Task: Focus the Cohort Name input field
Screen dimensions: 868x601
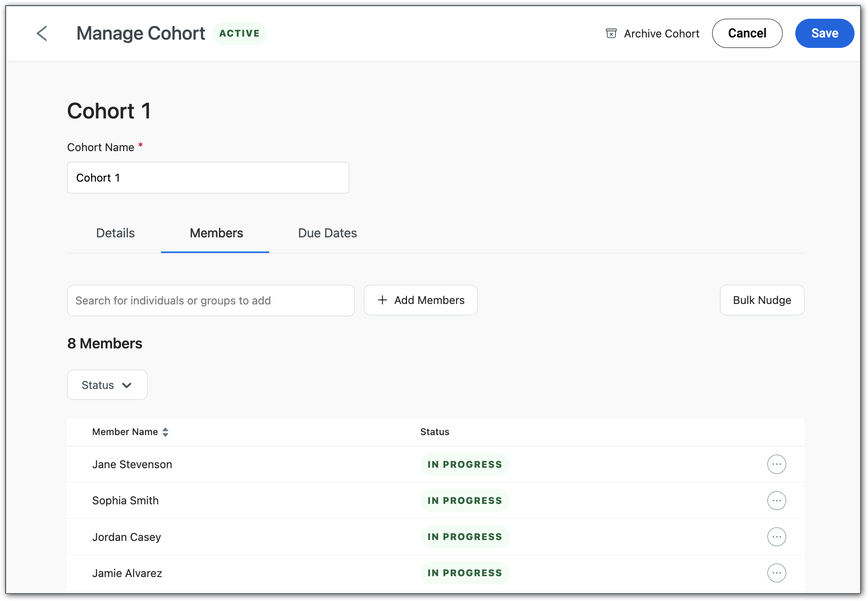Action: click(x=208, y=178)
